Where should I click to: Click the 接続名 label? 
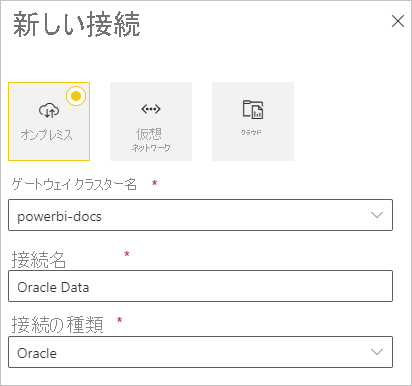39,259
